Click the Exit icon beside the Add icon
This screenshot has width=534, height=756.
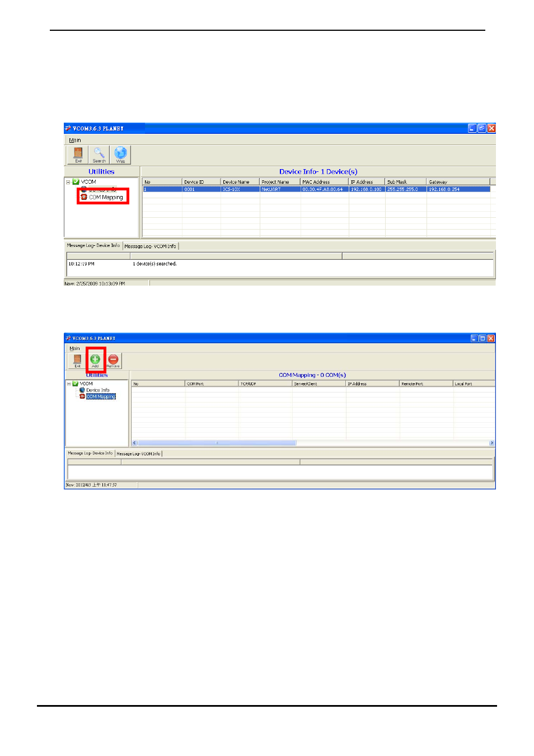77,361
